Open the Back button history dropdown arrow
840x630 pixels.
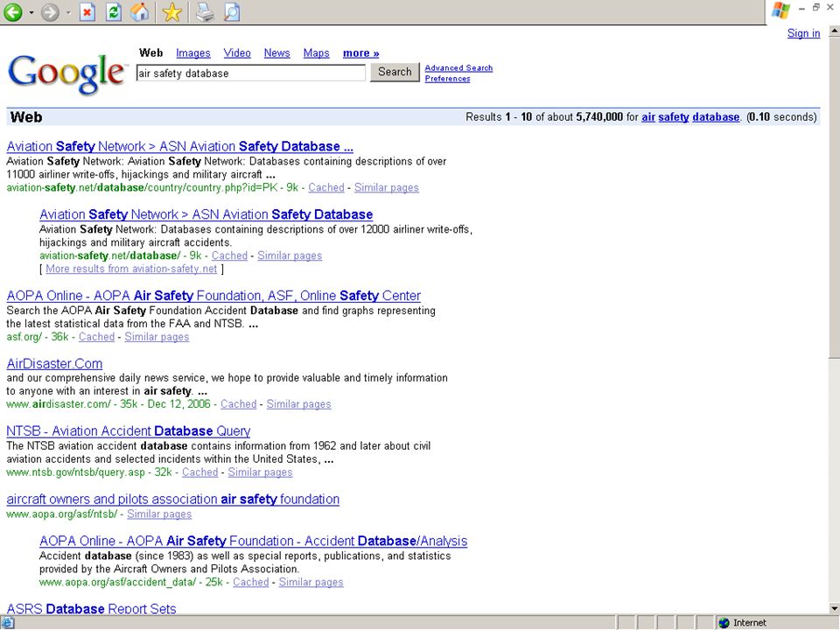pos(31,12)
